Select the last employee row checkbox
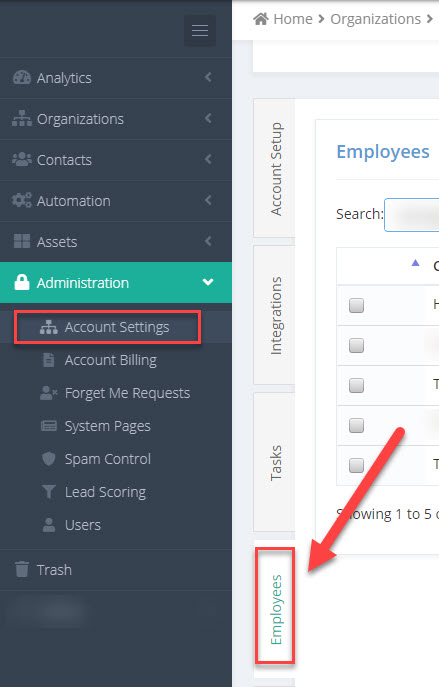439x687 pixels. coord(357,465)
